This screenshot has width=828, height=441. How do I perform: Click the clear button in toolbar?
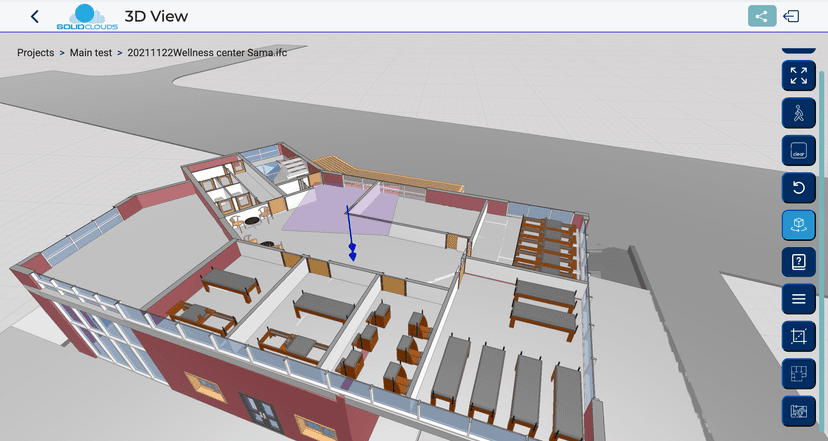coord(798,151)
